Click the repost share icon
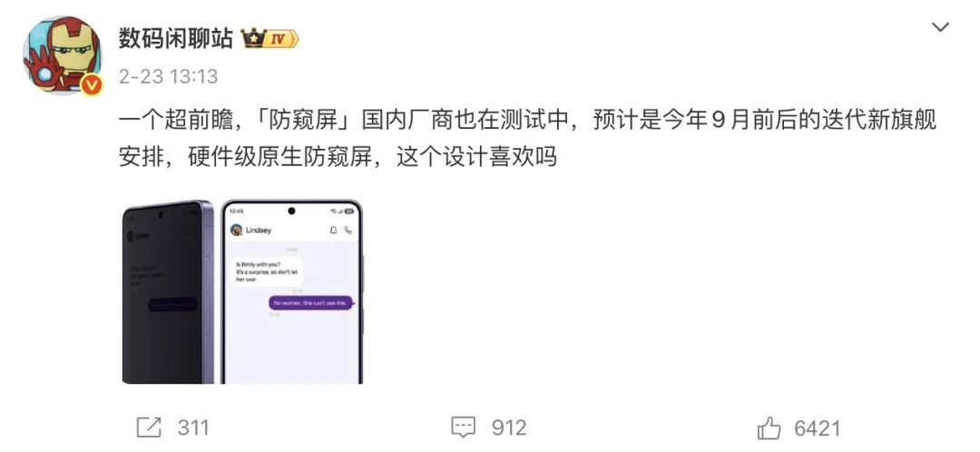Viewport: 980px width, 452px height. 149,427
